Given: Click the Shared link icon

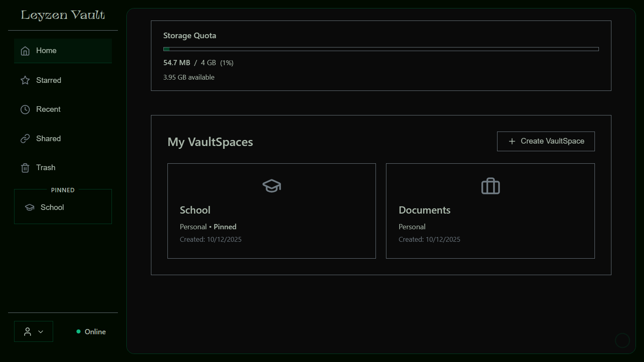Looking at the screenshot, I should 25,138.
